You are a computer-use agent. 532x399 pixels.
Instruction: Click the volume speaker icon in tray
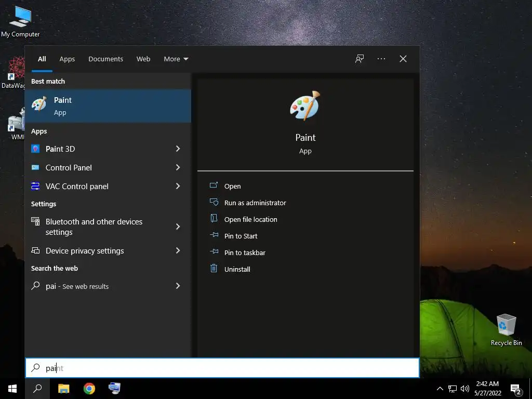point(465,389)
